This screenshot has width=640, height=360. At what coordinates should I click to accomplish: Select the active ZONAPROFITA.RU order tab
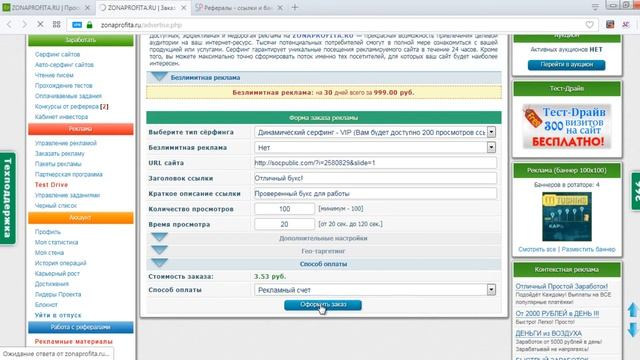click(143, 8)
